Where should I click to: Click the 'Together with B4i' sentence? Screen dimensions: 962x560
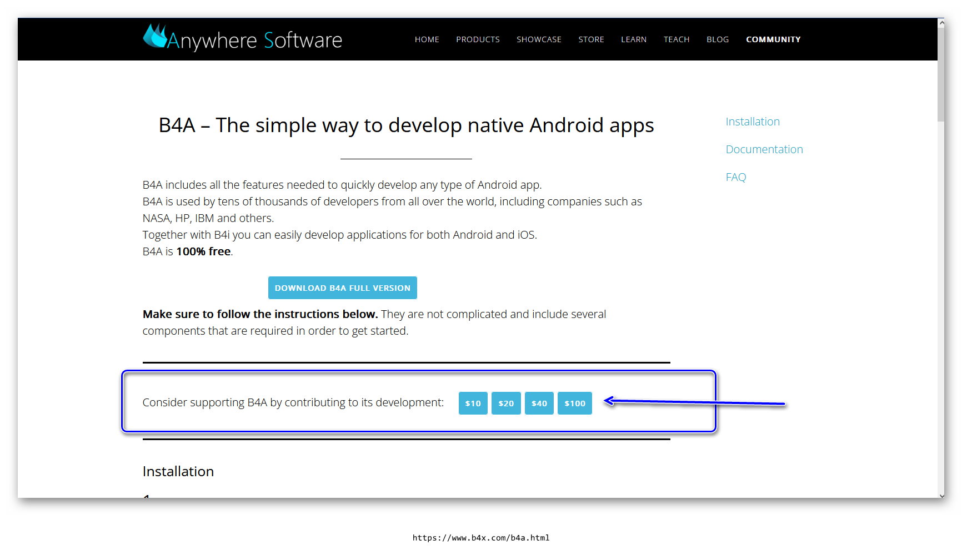pyautogui.click(x=339, y=235)
